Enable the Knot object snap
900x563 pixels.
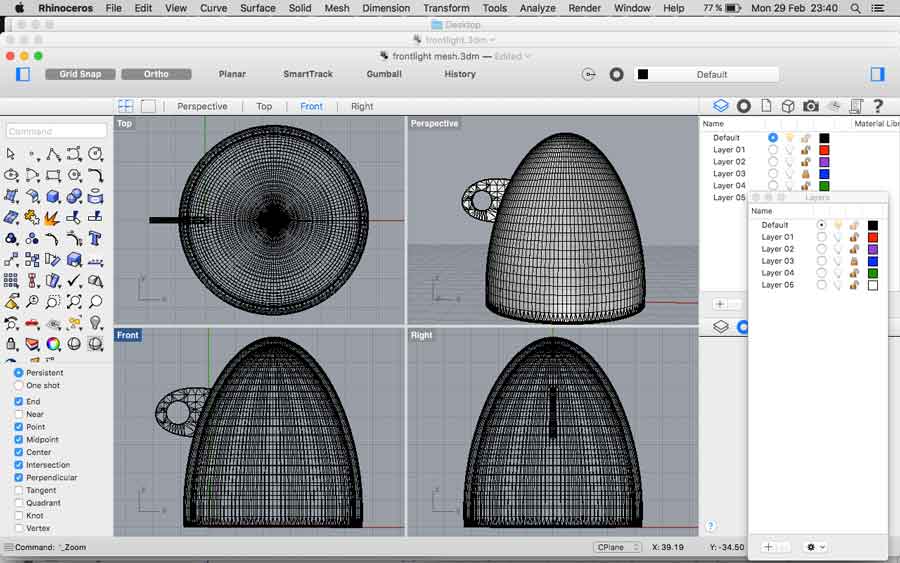click(x=18, y=515)
